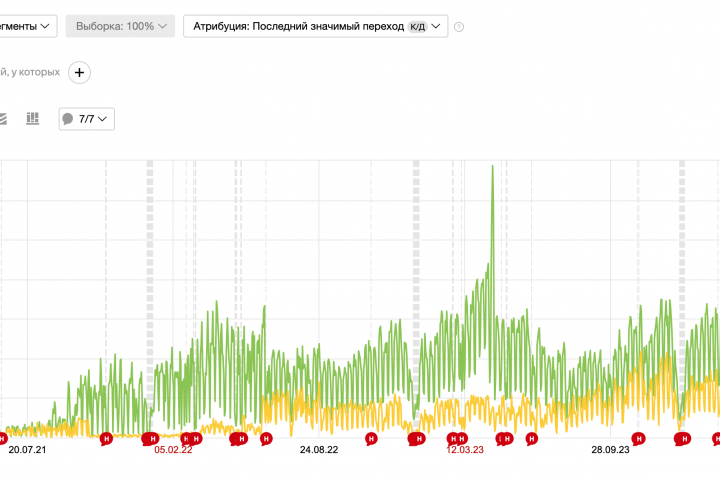Click the 28.09.23 date label on the axis
Image resolution: width=720 pixels, height=480 pixels.
610,450
